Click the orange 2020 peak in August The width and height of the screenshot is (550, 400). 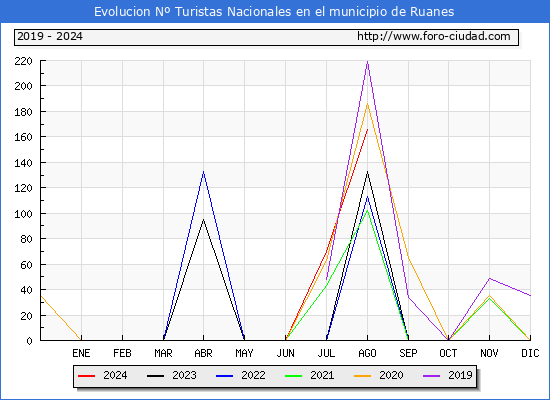367,104
